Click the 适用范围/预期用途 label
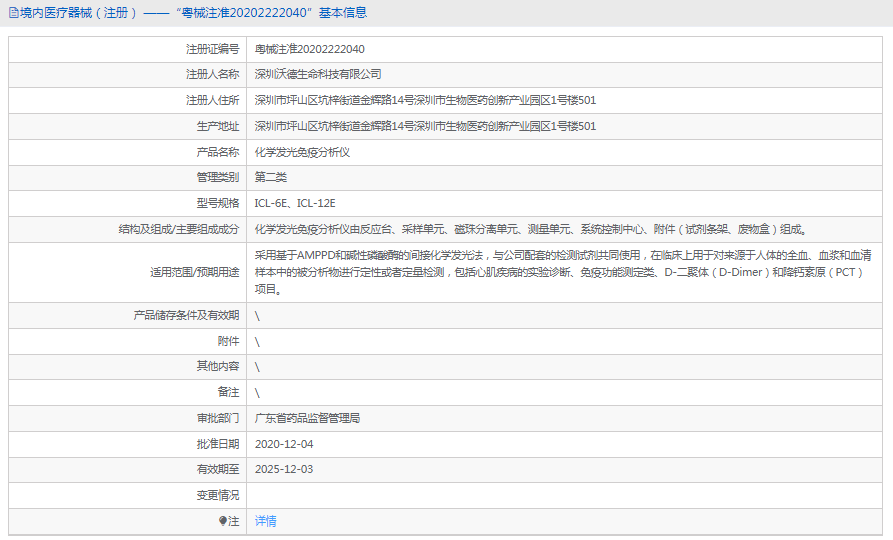This screenshot has width=893, height=540. click(194, 272)
